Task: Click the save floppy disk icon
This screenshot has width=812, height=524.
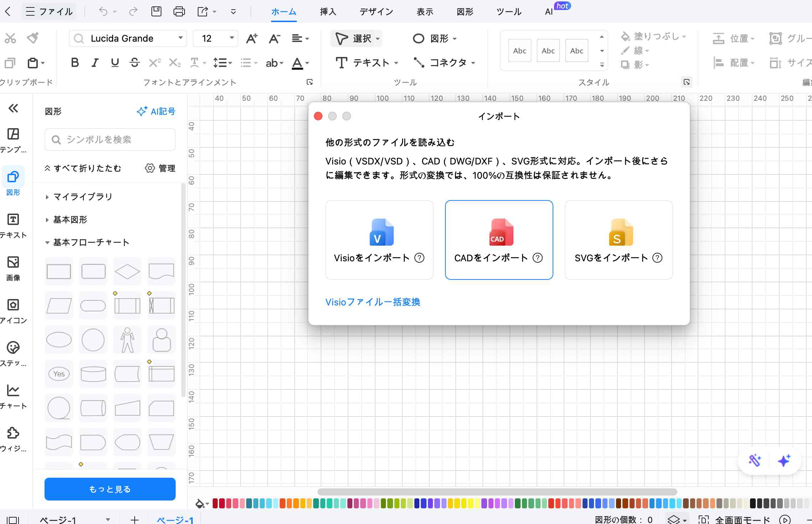Action: (x=156, y=12)
